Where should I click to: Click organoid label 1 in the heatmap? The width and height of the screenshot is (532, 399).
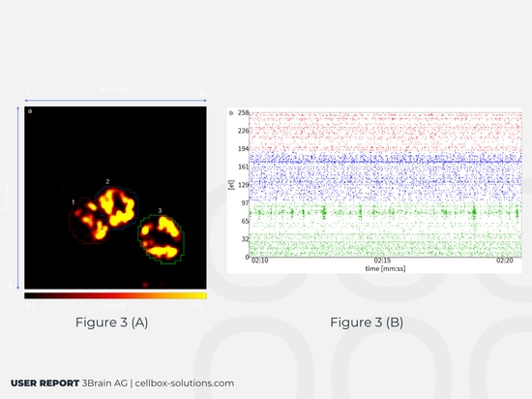point(74,202)
